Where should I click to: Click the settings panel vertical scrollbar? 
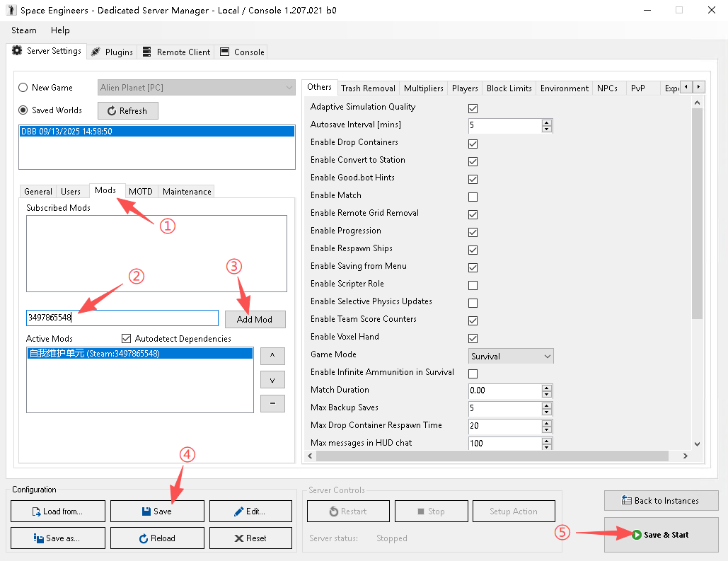pyautogui.click(x=697, y=212)
